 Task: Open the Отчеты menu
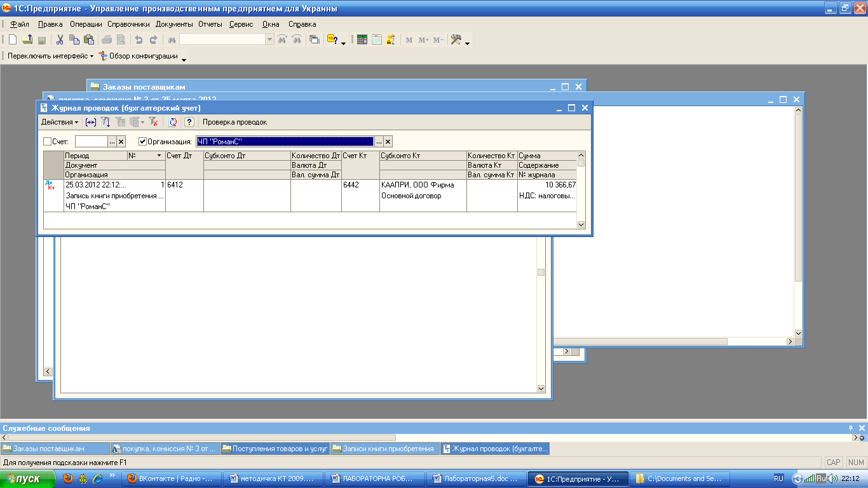(x=210, y=24)
